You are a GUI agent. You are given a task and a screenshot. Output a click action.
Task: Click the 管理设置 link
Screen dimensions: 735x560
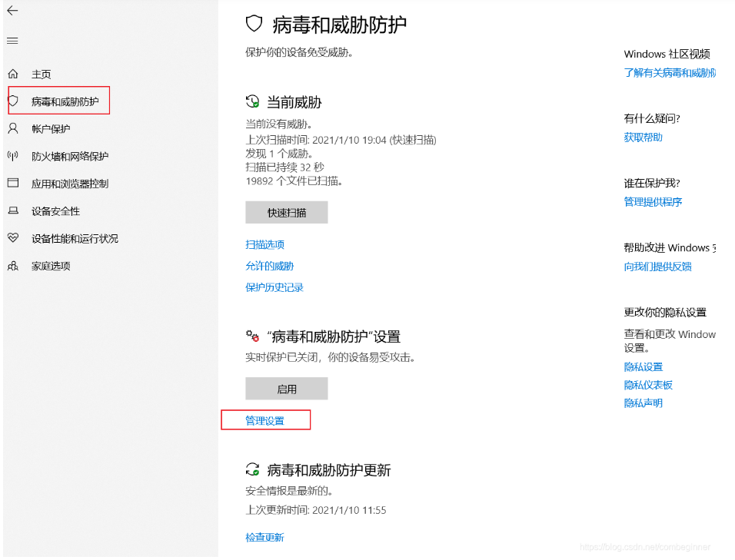coord(264,420)
